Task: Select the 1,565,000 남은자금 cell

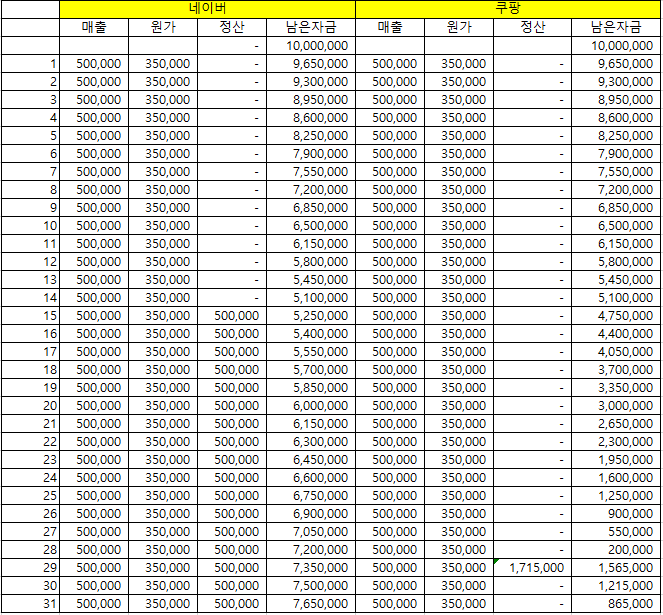Action: 616,568
